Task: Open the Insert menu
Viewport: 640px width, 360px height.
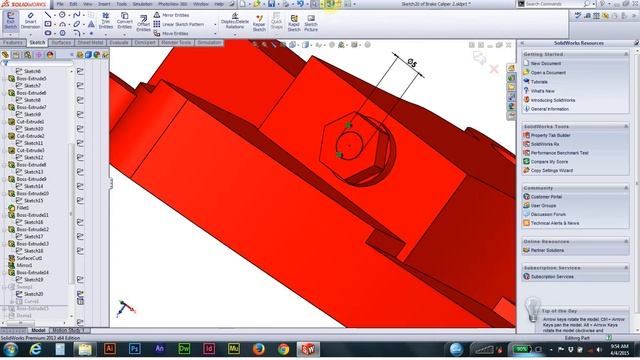Action: point(104,4)
